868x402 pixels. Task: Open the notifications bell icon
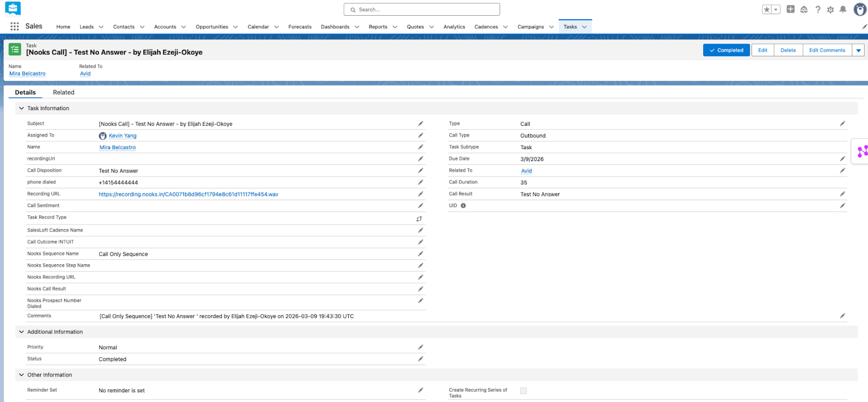[843, 9]
